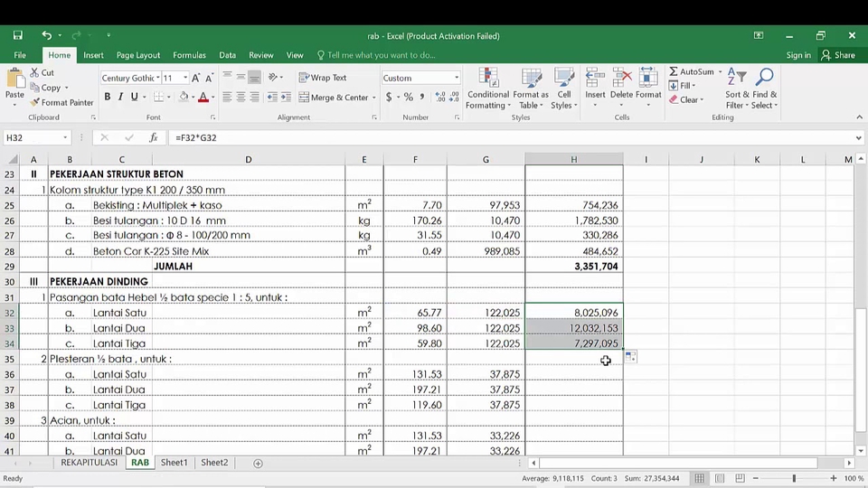868x488 pixels.
Task: Expand the Name Box dropdown arrow
Action: [x=65, y=137]
